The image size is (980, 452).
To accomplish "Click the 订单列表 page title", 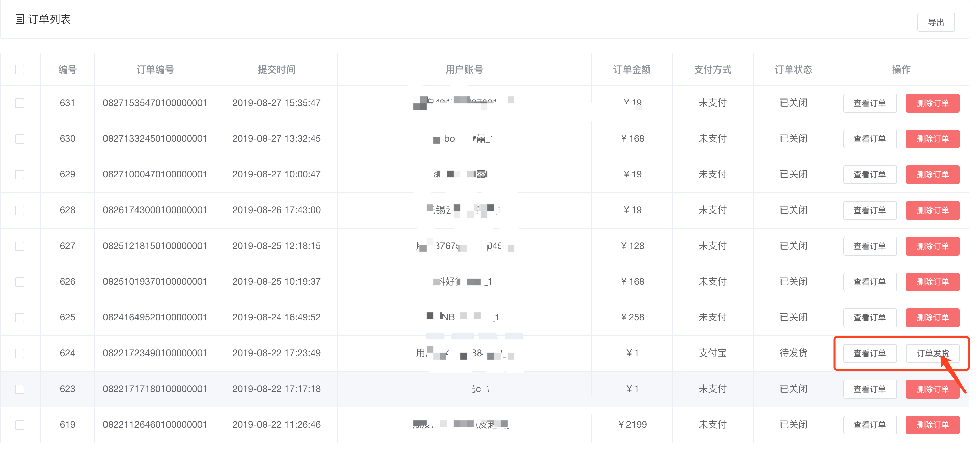I will (50, 19).
